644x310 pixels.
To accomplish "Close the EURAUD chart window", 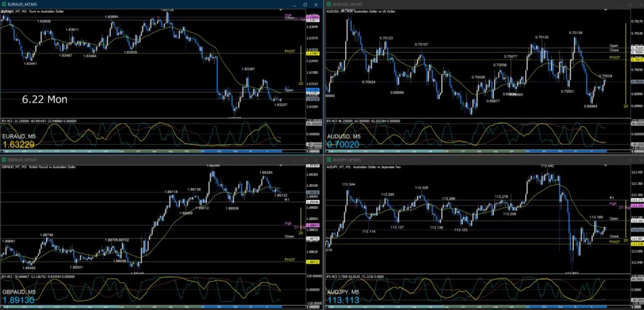I will pyautogui.click(x=316, y=4).
